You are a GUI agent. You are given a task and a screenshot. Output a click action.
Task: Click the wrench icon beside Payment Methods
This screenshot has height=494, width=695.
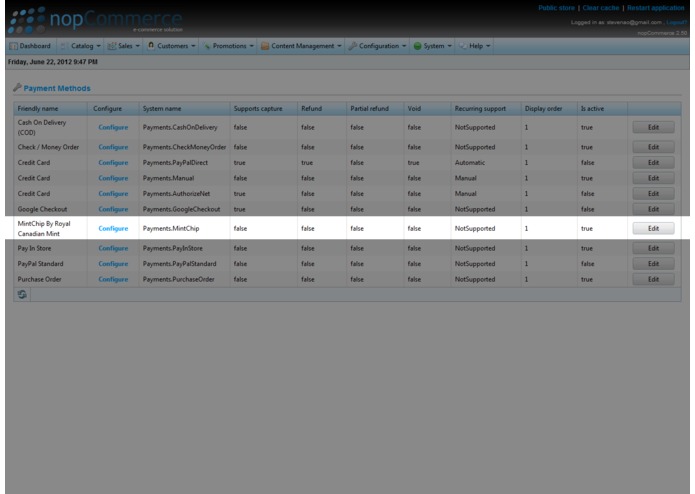tap(17, 88)
